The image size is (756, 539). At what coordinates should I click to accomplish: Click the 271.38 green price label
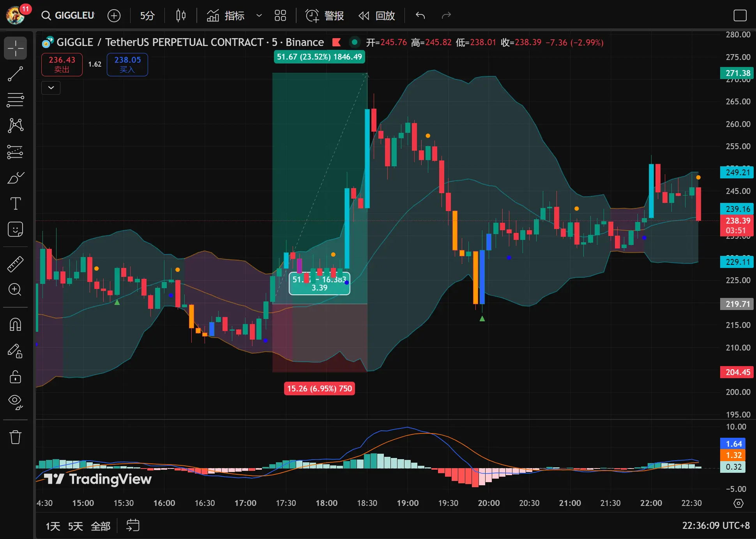[737, 73]
